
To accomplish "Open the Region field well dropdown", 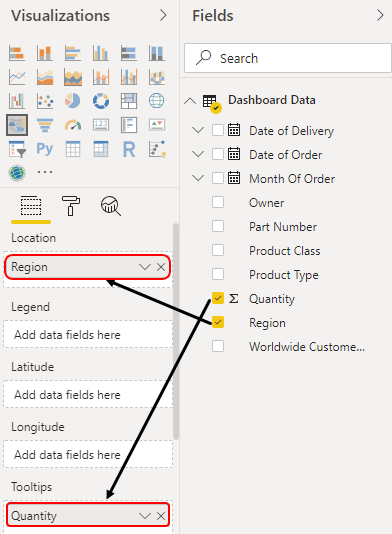I will (145, 267).
